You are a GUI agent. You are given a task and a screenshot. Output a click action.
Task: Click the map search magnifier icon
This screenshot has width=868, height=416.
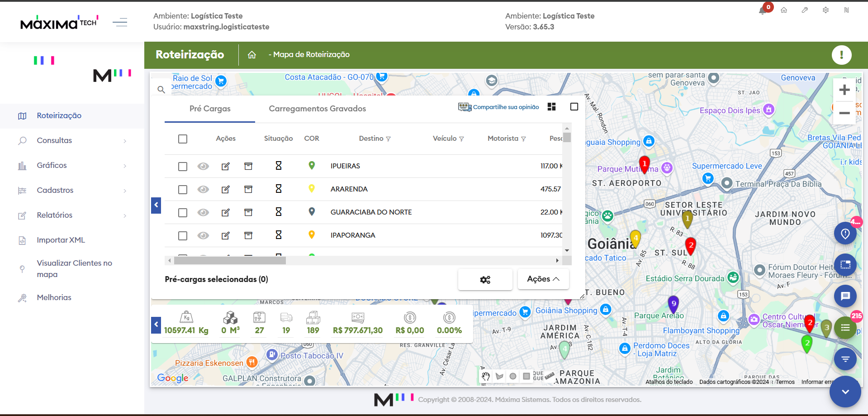point(161,90)
